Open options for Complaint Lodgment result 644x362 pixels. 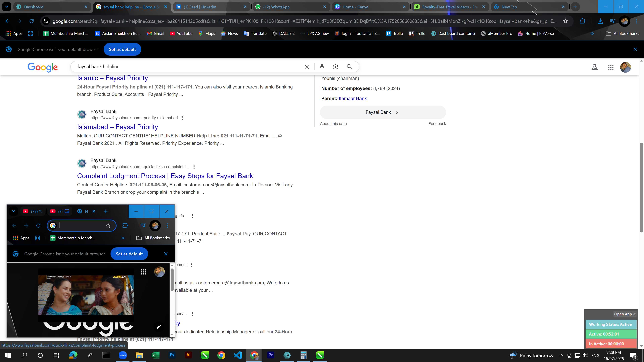point(194,167)
